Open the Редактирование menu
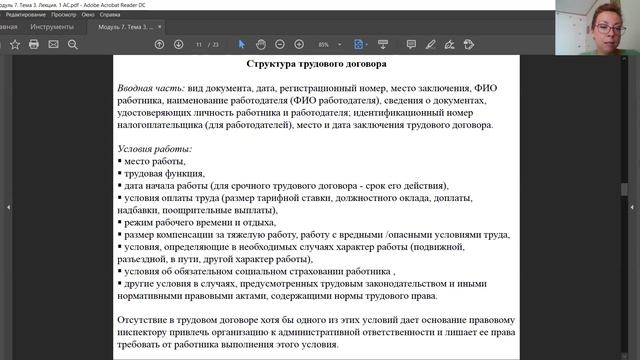This screenshot has height=360, width=640. (25, 15)
